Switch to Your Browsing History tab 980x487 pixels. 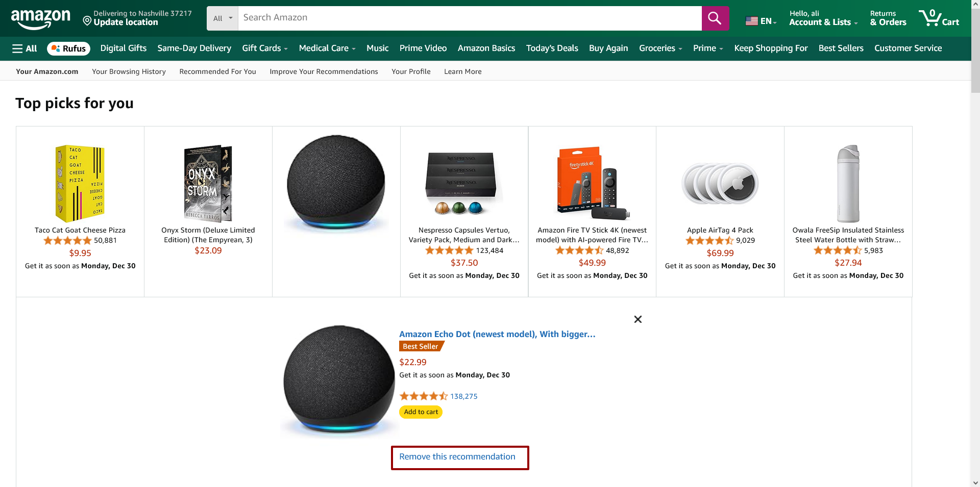point(129,71)
